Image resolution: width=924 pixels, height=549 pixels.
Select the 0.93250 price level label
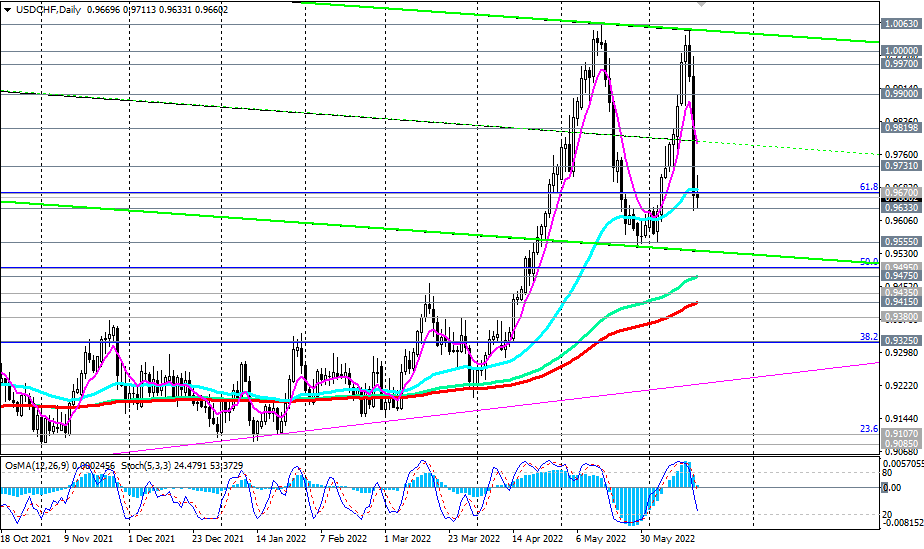901,341
